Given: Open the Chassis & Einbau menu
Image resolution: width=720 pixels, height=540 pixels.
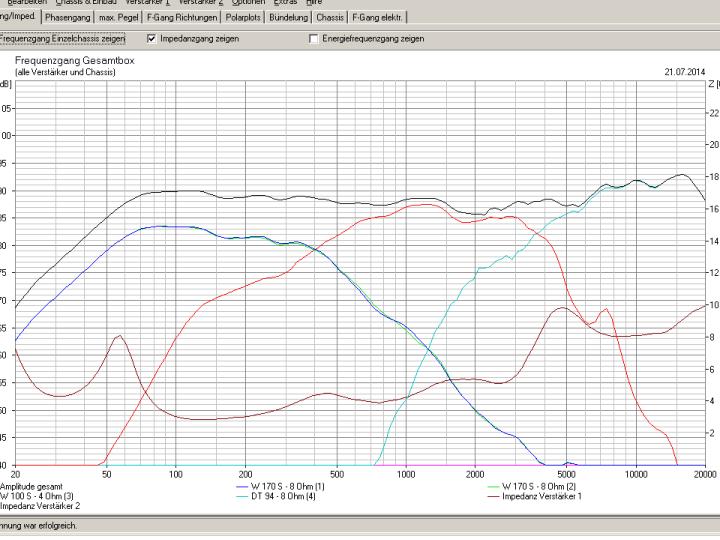Looking at the screenshot, I should (x=86, y=2).
